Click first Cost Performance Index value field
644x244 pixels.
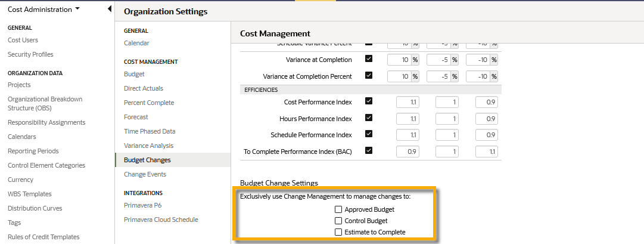[x=408, y=103]
